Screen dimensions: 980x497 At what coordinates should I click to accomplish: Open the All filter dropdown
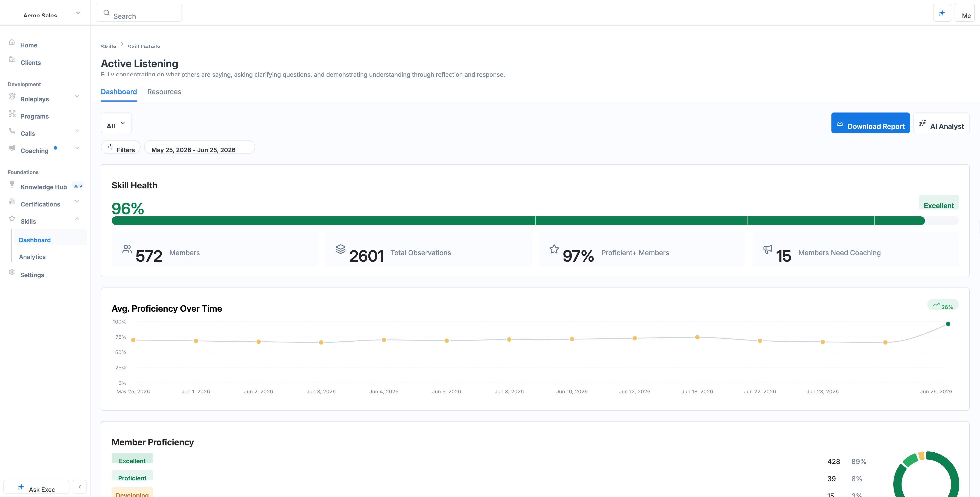pyautogui.click(x=116, y=123)
